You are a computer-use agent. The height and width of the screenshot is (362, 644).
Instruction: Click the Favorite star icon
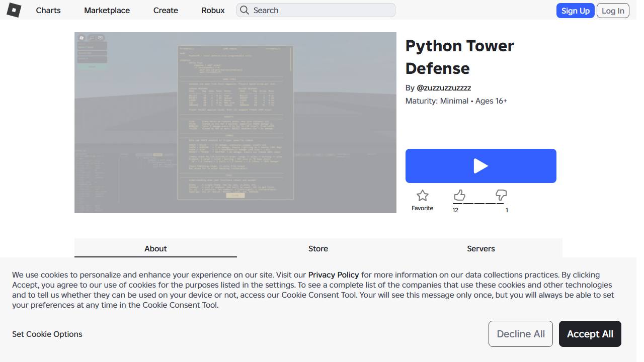coord(422,196)
